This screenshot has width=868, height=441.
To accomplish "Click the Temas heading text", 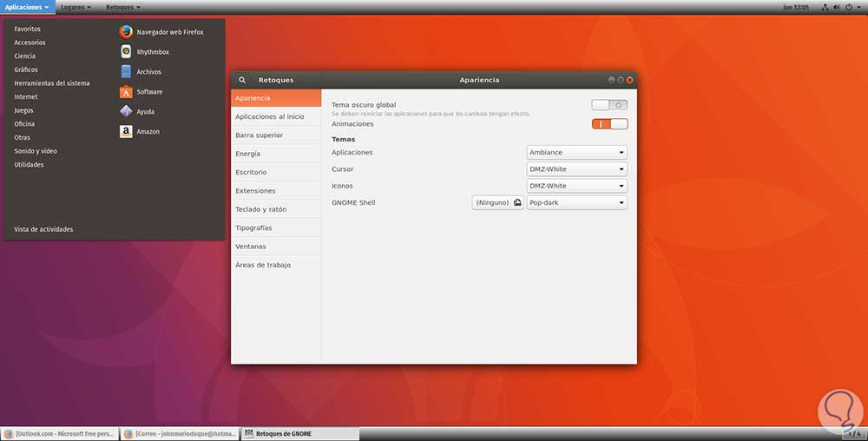I will click(x=343, y=140).
